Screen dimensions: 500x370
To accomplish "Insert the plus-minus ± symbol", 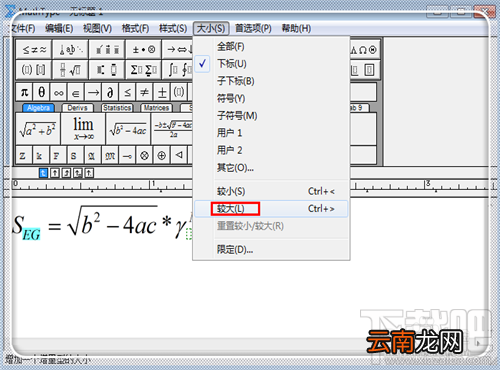I will (162, 92).
